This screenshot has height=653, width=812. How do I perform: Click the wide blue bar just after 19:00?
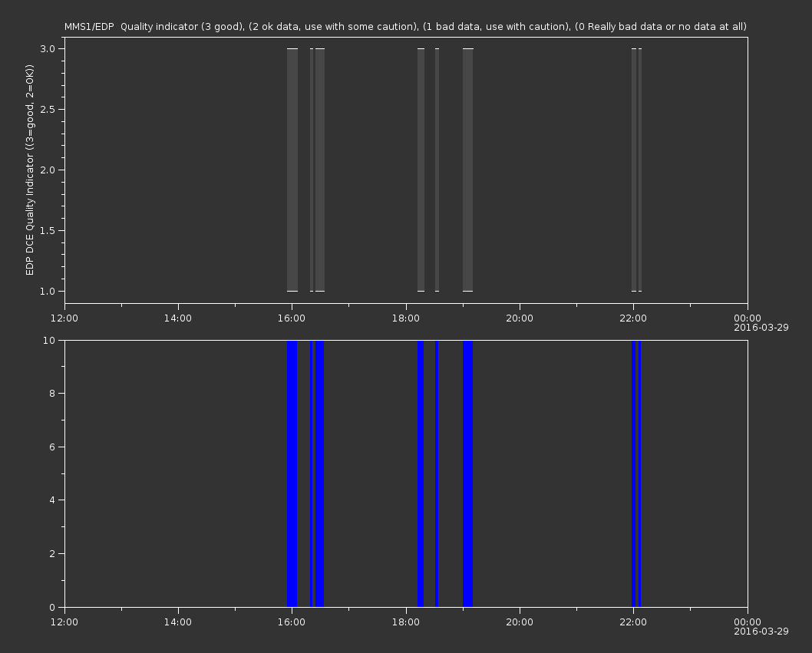coord(467,473)
